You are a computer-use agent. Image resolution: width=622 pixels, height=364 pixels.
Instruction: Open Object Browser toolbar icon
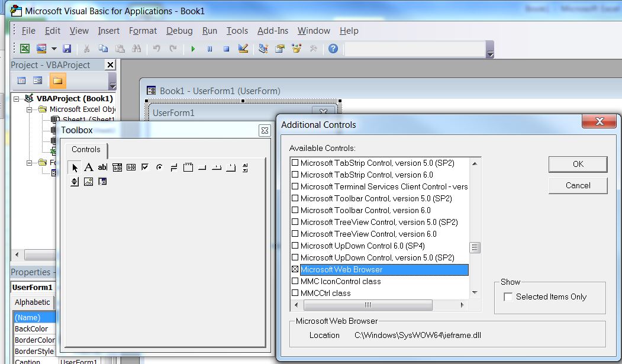297,49
